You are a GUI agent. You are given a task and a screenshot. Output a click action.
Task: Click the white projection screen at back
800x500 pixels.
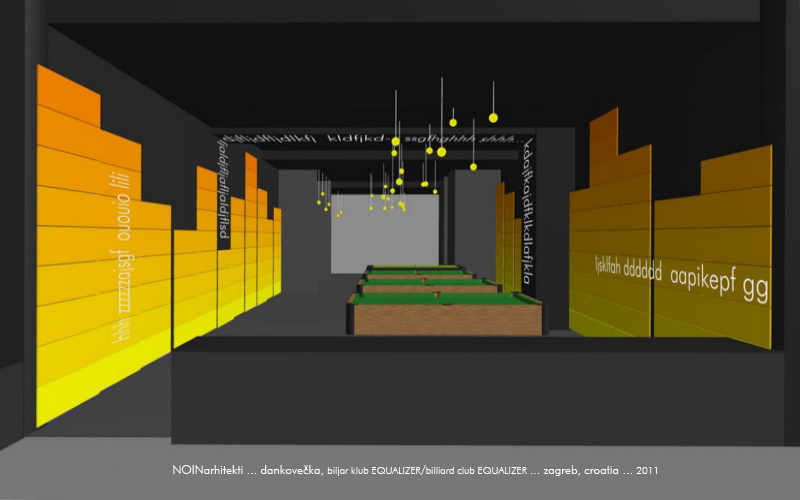(x=385, y=237)
